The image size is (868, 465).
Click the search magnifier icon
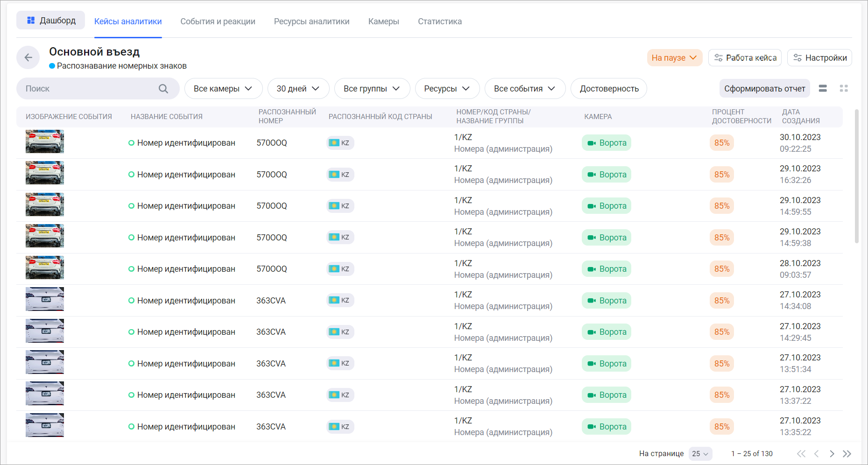163,89
